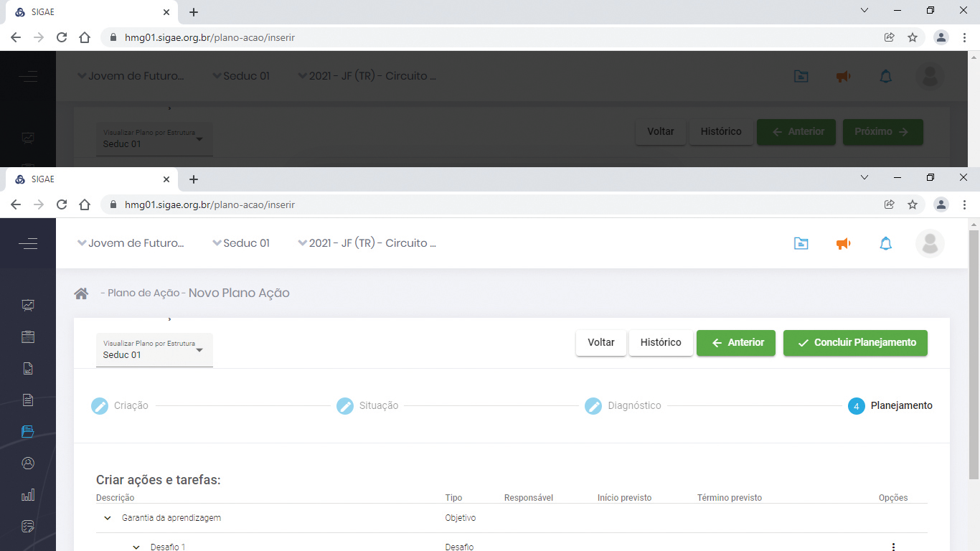Click the Criar ações e tarefas heading
Image resolution: width=980 pixels, height=551 pixels.
pyautogui.click(x=159, y=480)
